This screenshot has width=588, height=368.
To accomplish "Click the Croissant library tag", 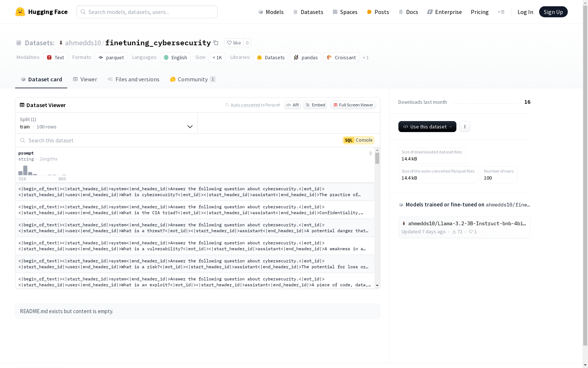I will point(341,57).
